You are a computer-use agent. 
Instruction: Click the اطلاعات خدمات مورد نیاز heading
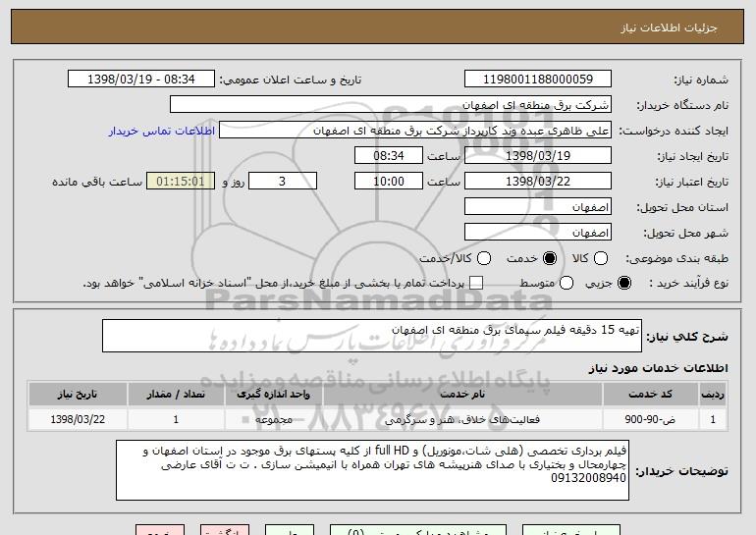[658, 368]
